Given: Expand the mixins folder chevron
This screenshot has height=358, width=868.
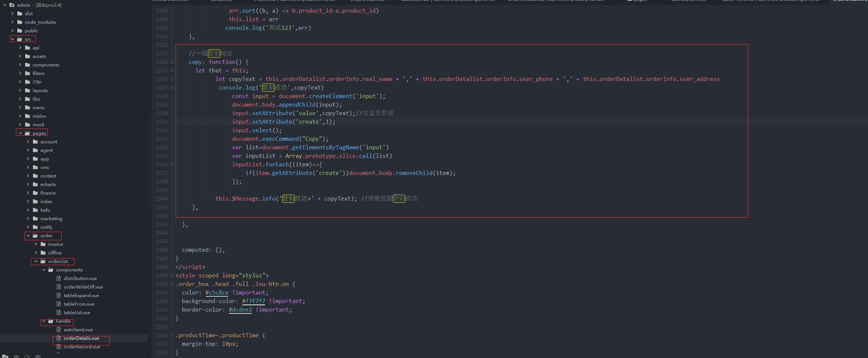Looking at the screenshot, I should click(x=20, y=116).
